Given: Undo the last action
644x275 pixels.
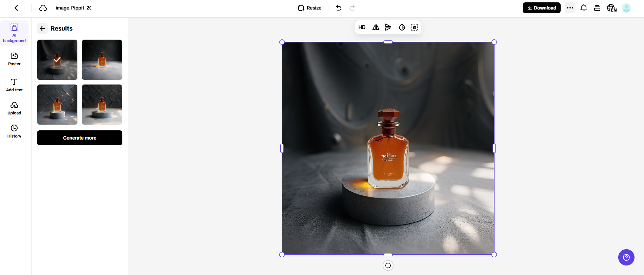Looking at the screenshot, I should coord(339,8).
